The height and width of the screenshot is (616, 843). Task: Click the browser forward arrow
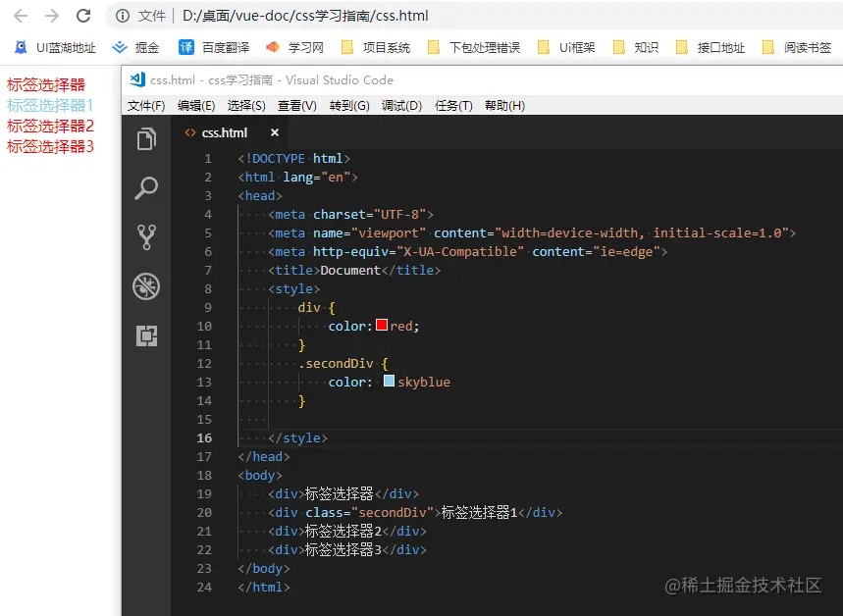[x=49, y=15]
